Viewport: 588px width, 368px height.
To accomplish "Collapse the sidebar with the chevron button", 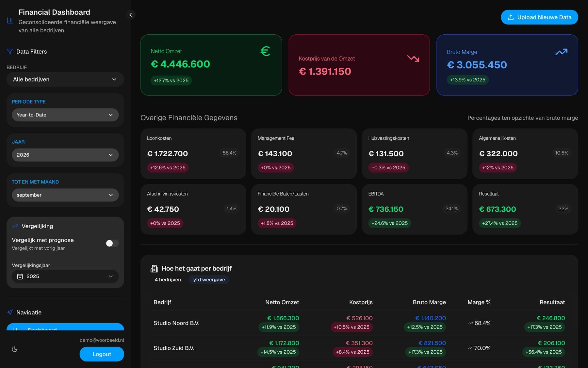I will (x=131, y=15).
